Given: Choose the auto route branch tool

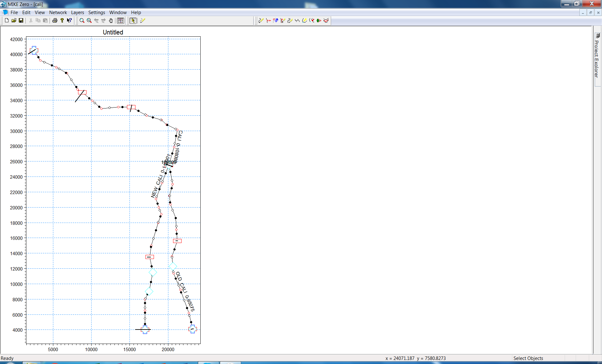Looking at the screenshot, I should click(290, 20).
